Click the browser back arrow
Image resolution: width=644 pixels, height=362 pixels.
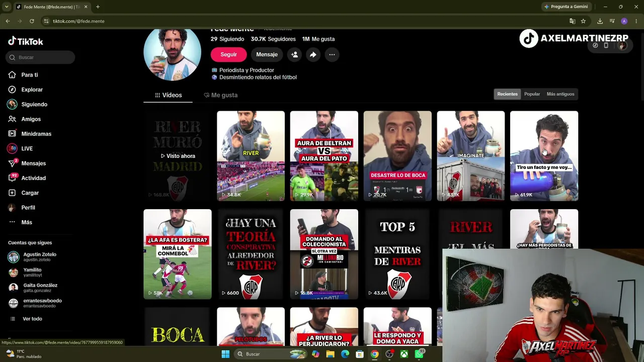click(x=8, y=21)
